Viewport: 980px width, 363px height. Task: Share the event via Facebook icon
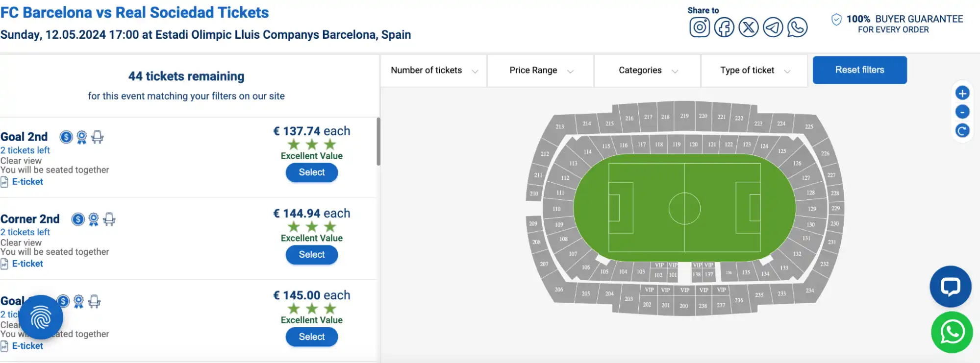pyautogui.click(x=724, y=27)
